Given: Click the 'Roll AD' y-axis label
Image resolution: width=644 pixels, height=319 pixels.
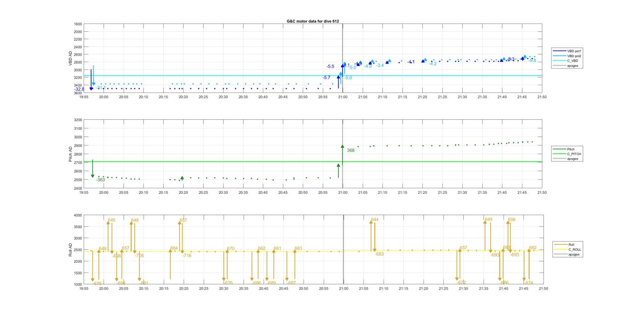Looking at the screenshot, I should click(70, 250).
